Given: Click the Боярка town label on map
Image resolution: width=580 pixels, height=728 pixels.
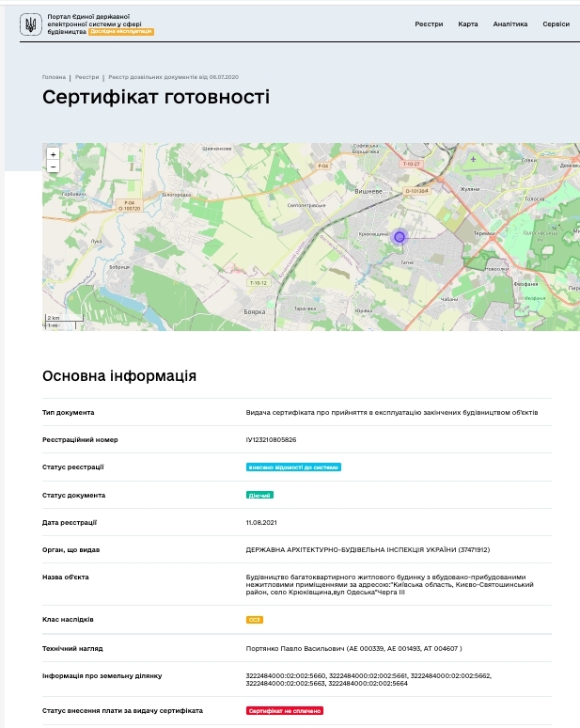Looking at the screenshot, I should [x=254, y=312].
